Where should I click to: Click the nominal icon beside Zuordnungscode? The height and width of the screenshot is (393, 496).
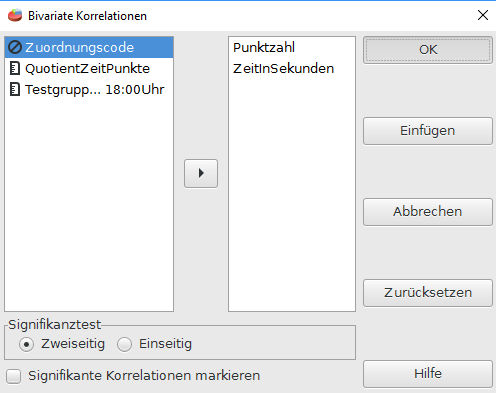click(15, 47)
